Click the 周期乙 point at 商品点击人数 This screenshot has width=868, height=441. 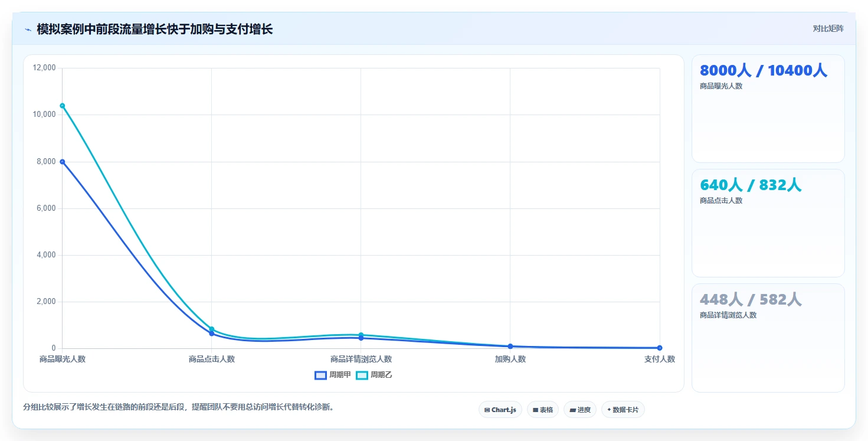pos(211,329)
